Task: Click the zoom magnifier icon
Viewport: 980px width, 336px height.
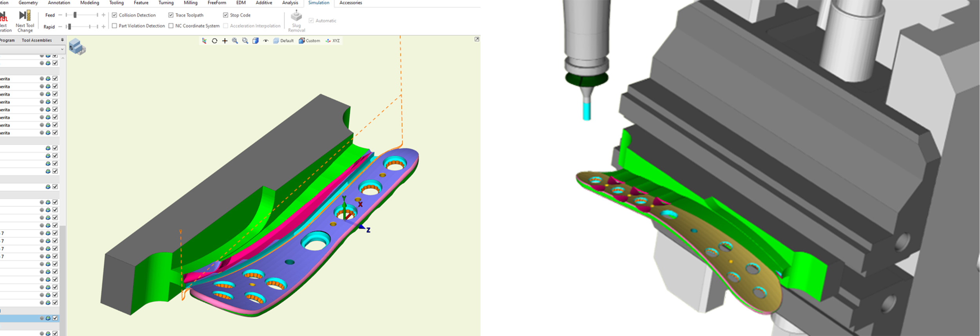Action: click(235, 41)
